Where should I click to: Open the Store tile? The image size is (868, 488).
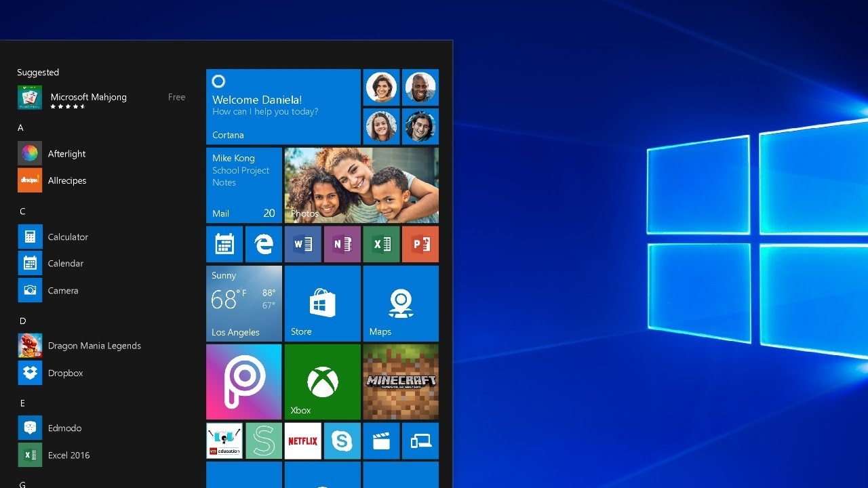322,304
